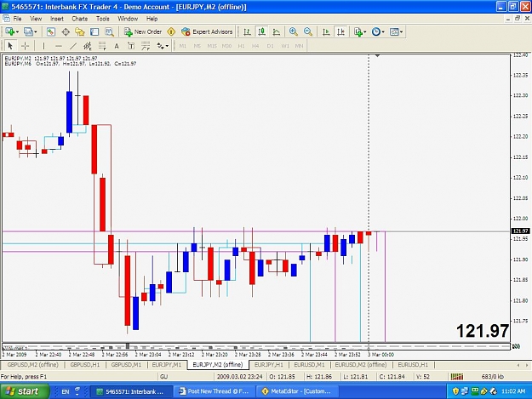Open the Tools menu

click(x=103, y=19)
